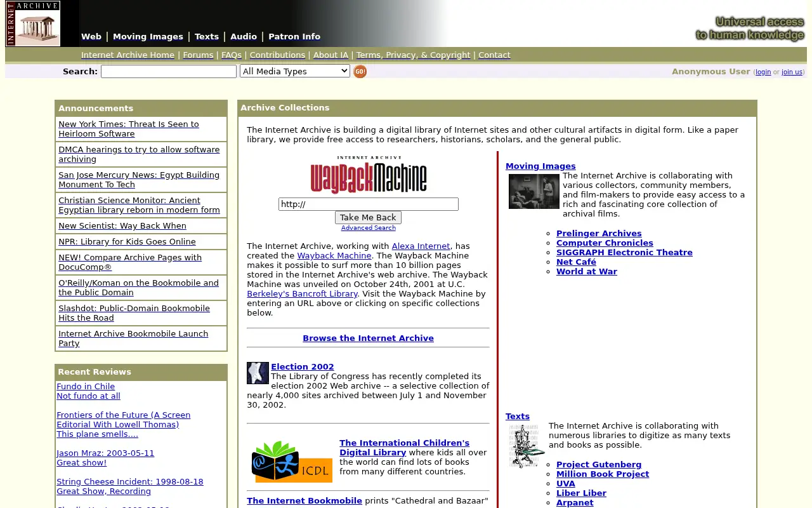Click the join us link

click(792, 72)
